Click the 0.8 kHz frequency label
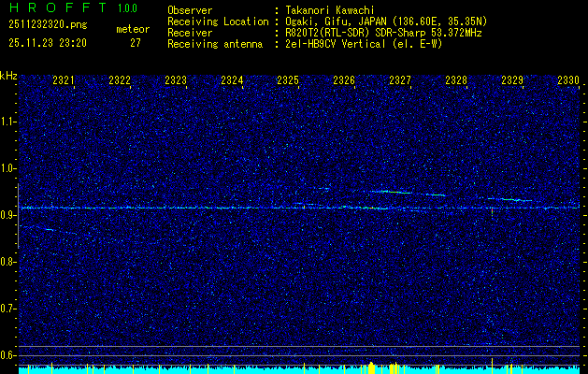 point(7,262)
